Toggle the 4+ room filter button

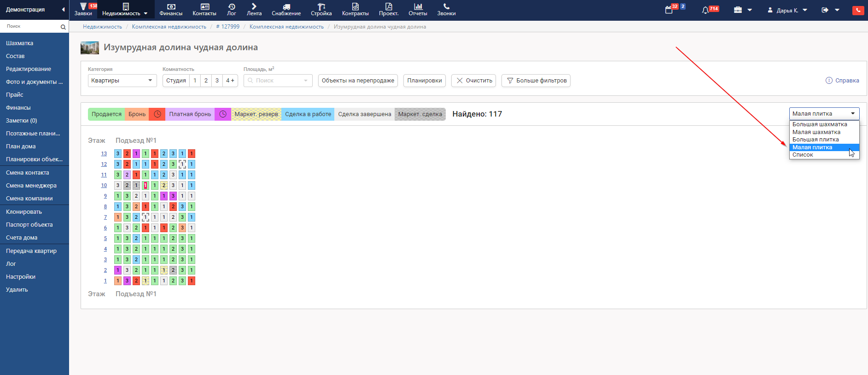(230, 80)
